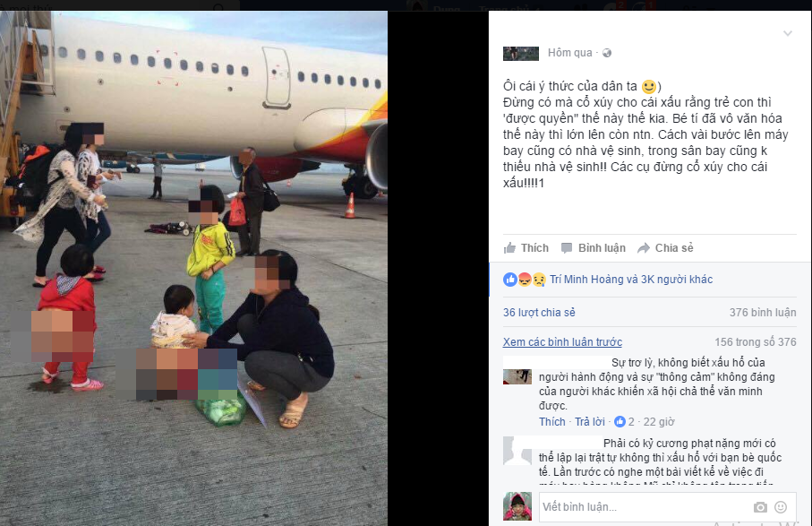
Task: Click into the Viết bình luận field
Action: click(645, 507)
